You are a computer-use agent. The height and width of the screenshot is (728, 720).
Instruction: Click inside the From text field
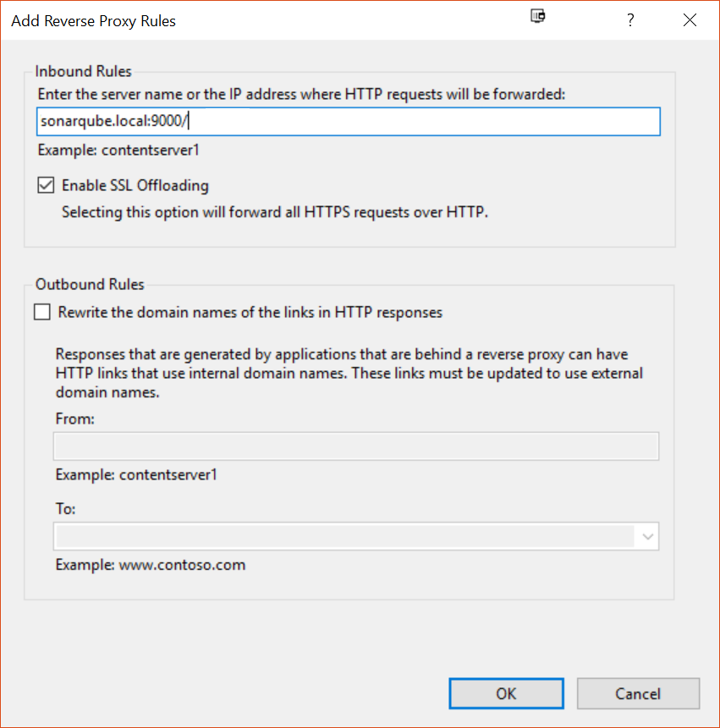pos(356,446)
